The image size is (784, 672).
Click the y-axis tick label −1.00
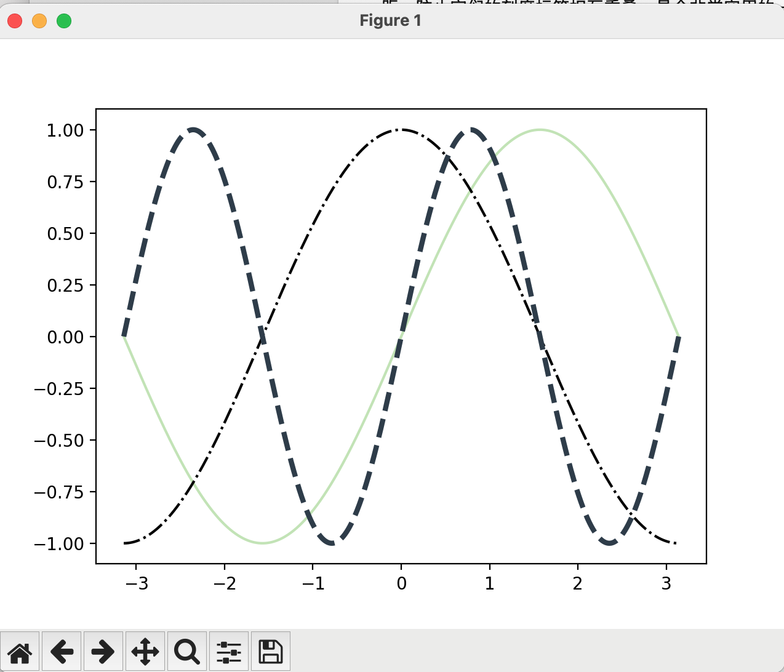click(59, 544)
